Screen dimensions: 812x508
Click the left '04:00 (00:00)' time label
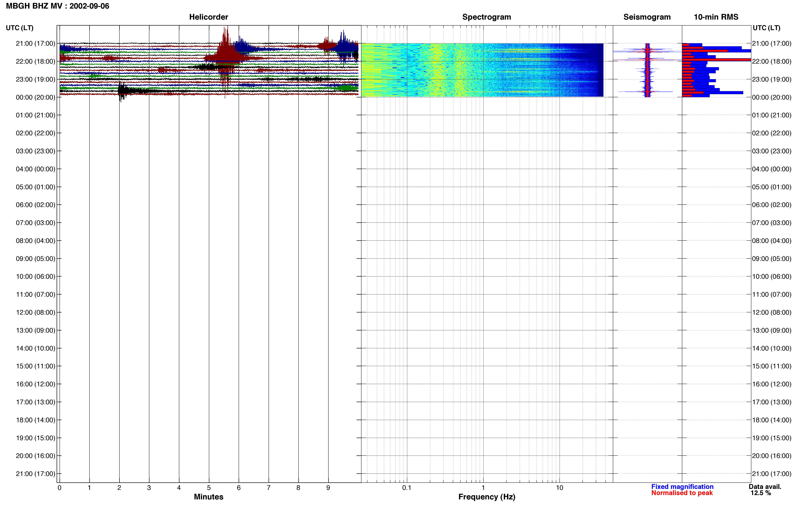35,169
